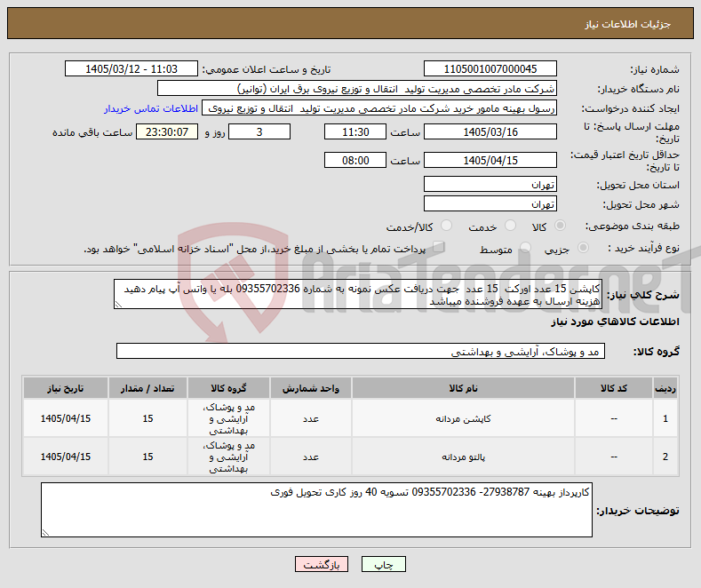The image size is (701, 588).
Task: Click the buyer organization name field
Action: pos(357,89)
